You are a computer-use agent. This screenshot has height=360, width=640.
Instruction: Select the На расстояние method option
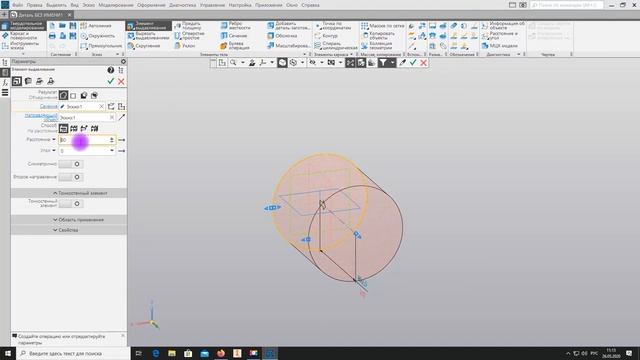pyautogui.click(x=63, y=129)
